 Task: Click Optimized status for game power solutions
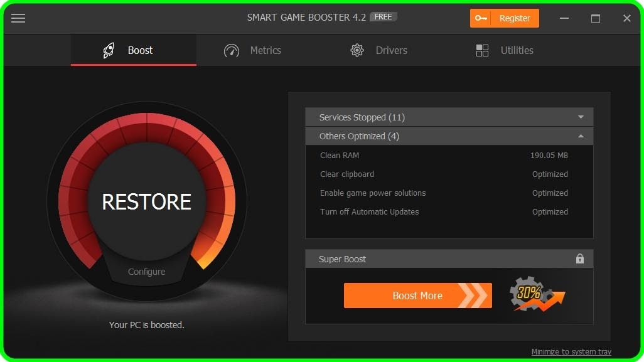pyautogui.click(x=550, y=193)
